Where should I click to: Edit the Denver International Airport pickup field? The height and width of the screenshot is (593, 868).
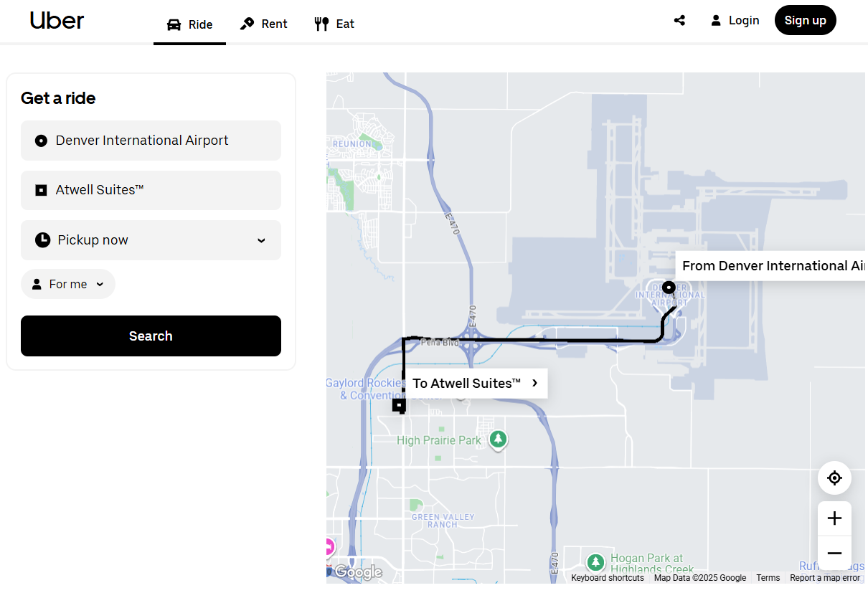click(x=151, y=141)
